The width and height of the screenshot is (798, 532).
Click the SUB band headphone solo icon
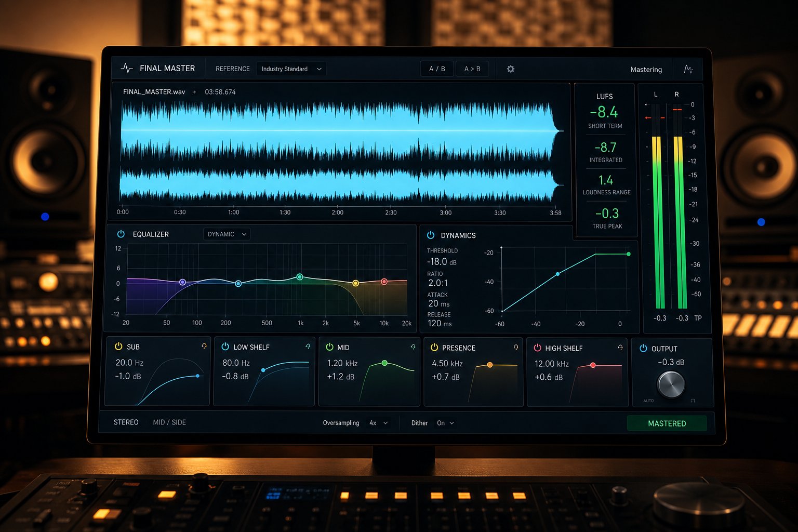tap(204, 346)
